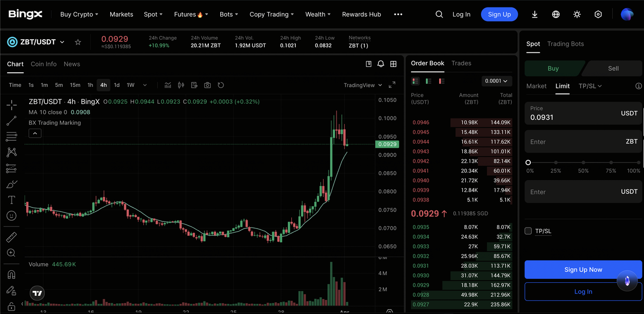Click the search magnifier icon in header
Image resolution: width=644 pixels, height=314 pixels.
[439, 15]
